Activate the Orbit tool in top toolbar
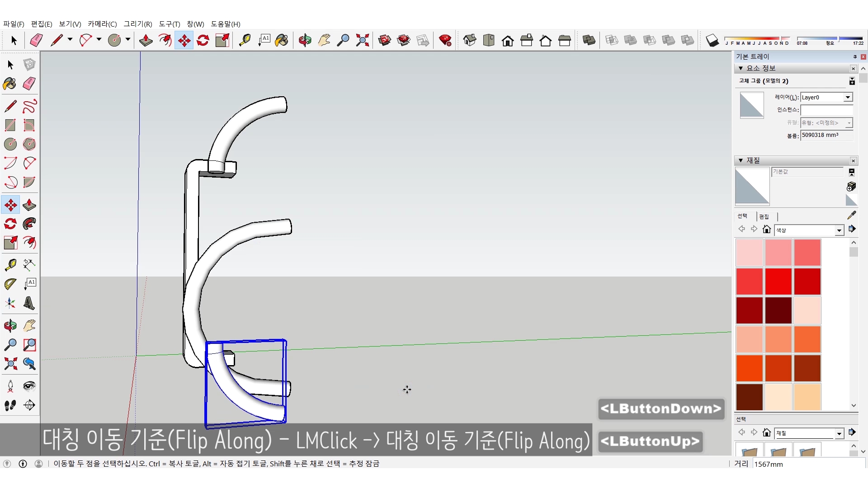Viewport: 868px width, 488px height. [x=305, y=40]
